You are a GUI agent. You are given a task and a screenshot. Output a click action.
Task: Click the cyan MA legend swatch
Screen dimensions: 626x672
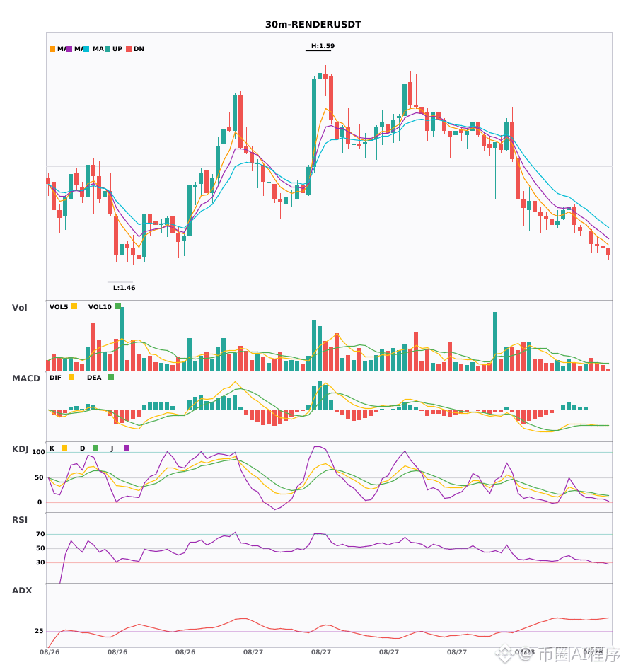point(86,49)
